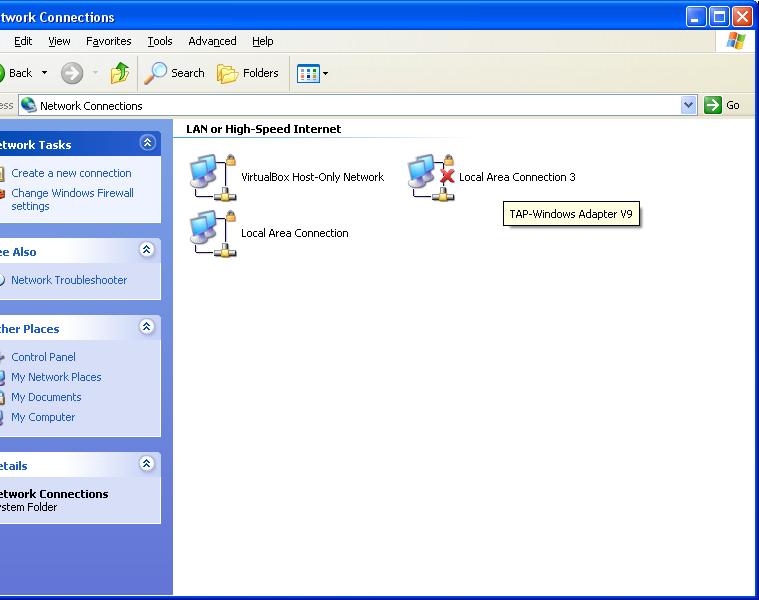The height and width of the screenshot is (600, 759).
Task: Click Create a new connection link
Action: [71, 173]
